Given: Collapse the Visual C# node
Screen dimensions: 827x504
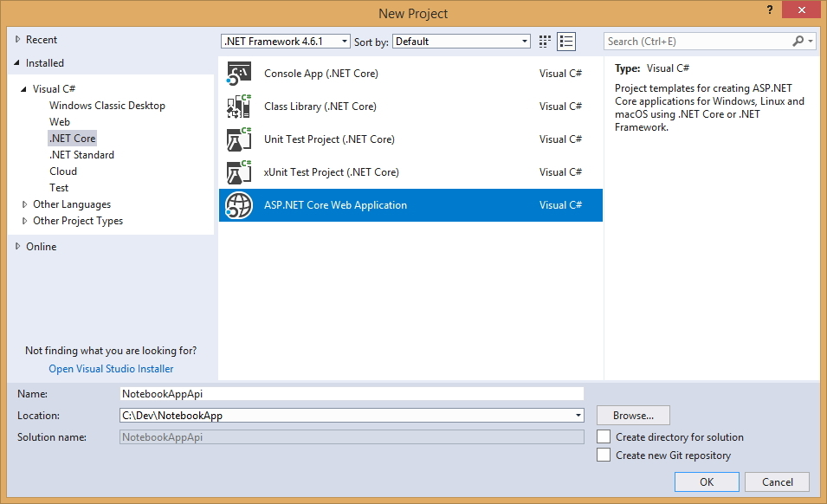Looking at the screenshot, I should tap(23, 89).
